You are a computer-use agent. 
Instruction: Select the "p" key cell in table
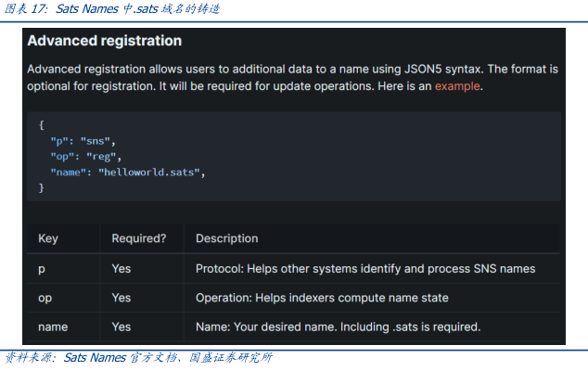click(42, 268)
